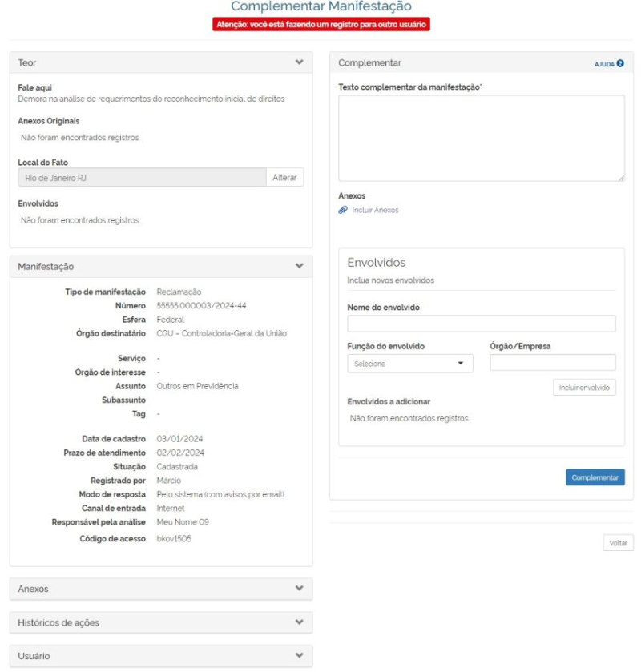The height and width of the screenshot is (672, 641).
Task: Click the Teor panel header title
Action: (27, 62)
